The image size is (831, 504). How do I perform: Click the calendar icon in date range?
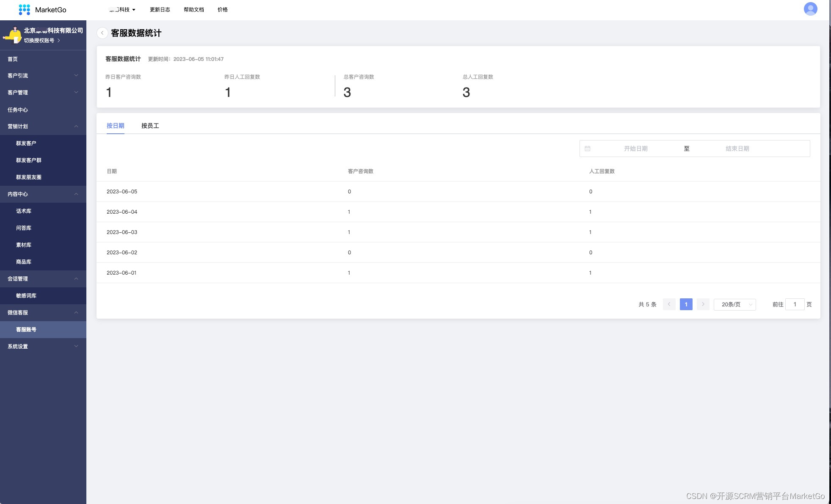click(x=588, y=149)
